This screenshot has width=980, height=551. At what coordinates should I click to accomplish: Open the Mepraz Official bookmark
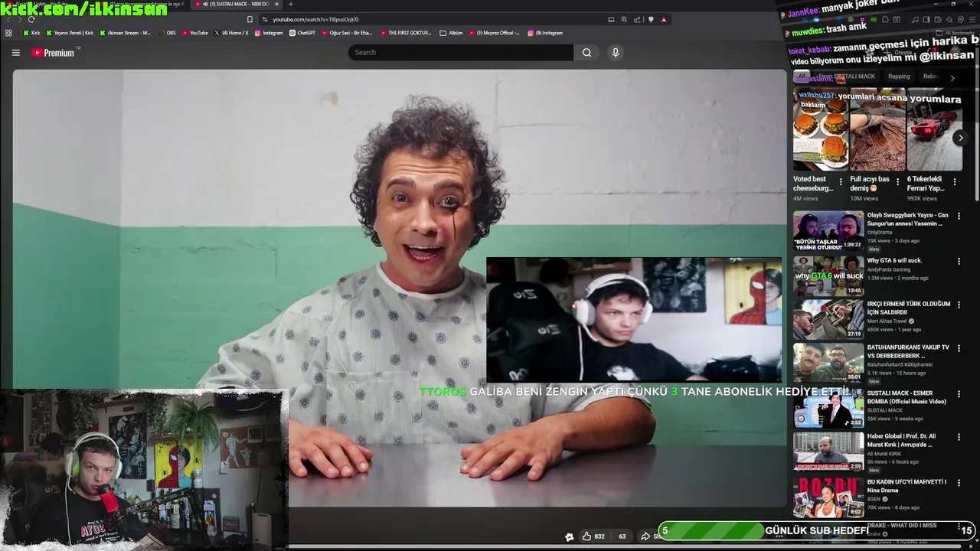coord(494,33)
